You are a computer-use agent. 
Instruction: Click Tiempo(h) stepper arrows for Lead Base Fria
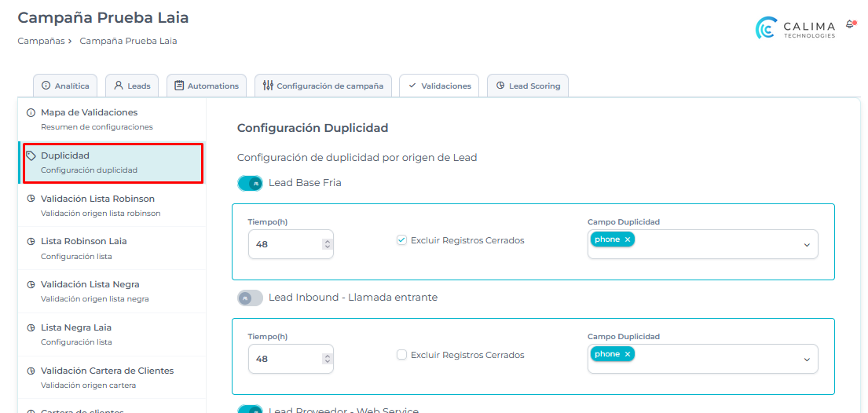click(x=328, y=244)
